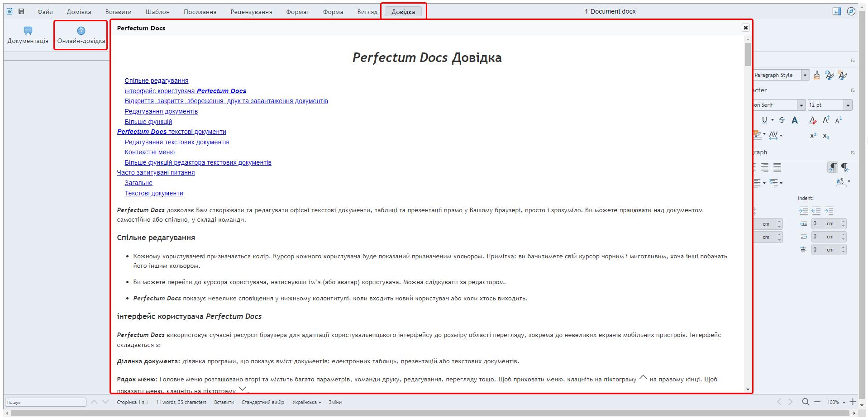Open the Paragraph Style dropdown
This screenshot has width=868, height=418.
[x=805, y=75]
